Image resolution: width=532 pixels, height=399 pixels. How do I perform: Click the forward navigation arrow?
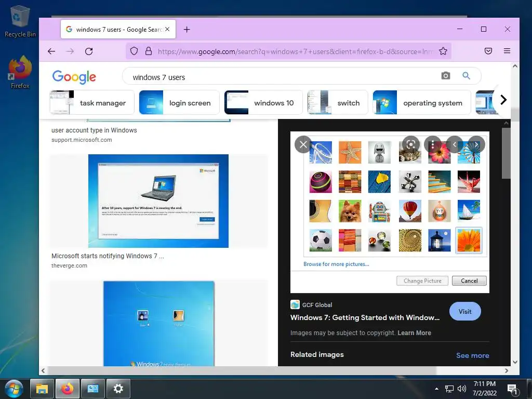(x=70, y=51)
